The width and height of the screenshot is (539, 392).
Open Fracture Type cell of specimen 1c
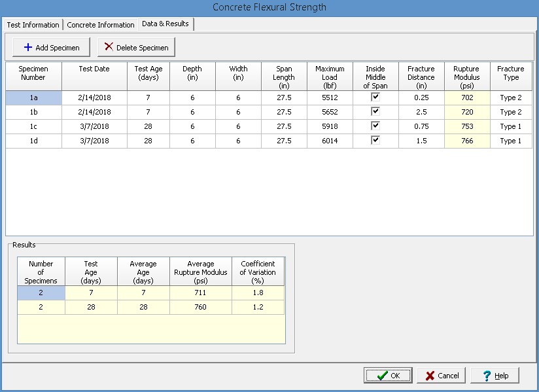point(511,126)
